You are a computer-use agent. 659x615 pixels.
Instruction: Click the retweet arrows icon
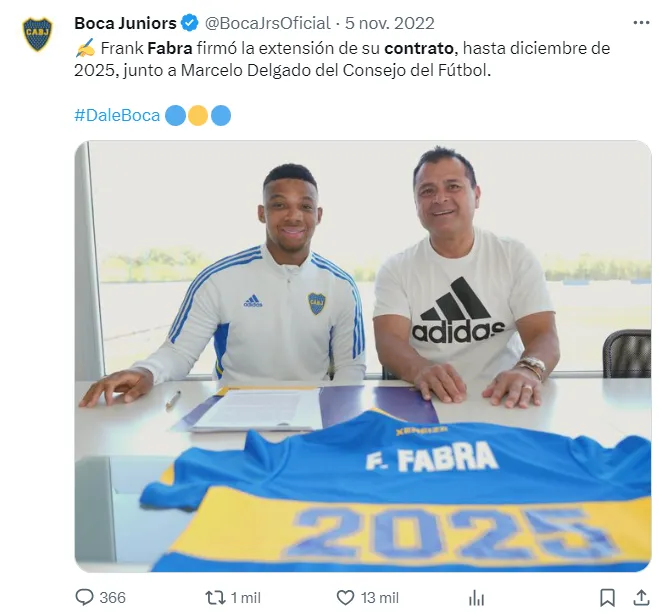215,597
